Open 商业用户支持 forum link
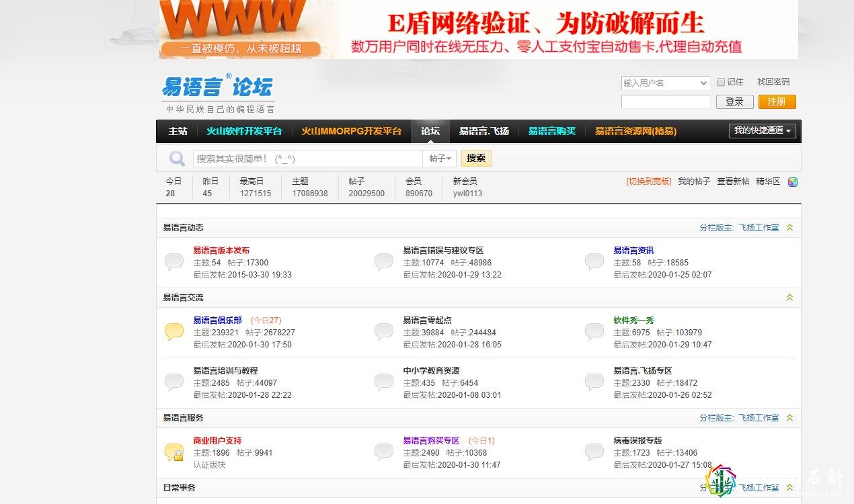This screenshot has height=504, width=854. coord(217,441)
